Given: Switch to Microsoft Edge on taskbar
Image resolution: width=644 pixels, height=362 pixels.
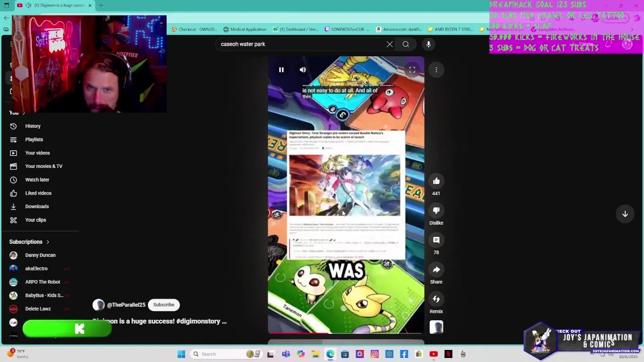Looking at the screenshot, I should click(x=330, y=354).
